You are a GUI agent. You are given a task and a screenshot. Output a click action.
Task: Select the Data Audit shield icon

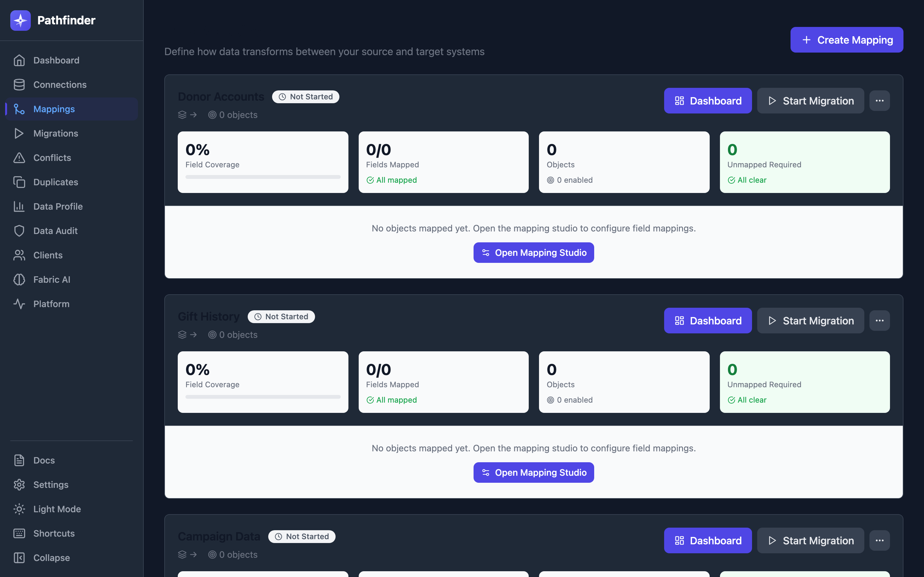[x=20, y=230]
